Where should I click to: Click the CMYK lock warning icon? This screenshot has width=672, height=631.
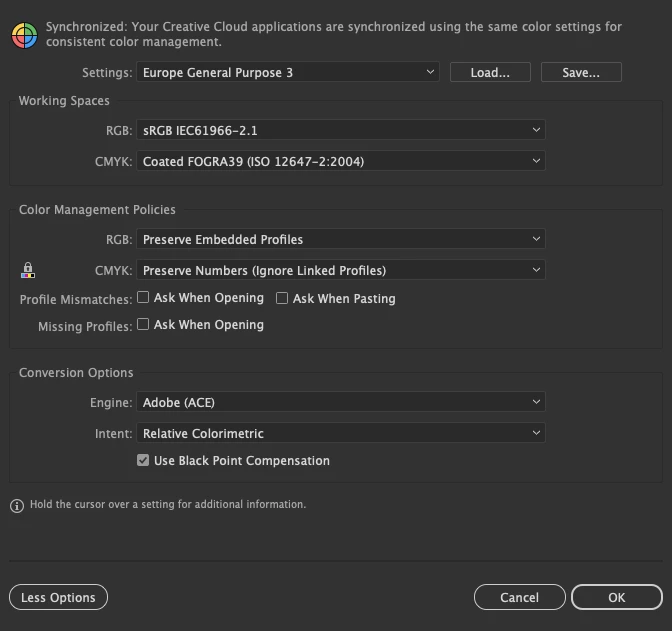click(x=28, y=270)
